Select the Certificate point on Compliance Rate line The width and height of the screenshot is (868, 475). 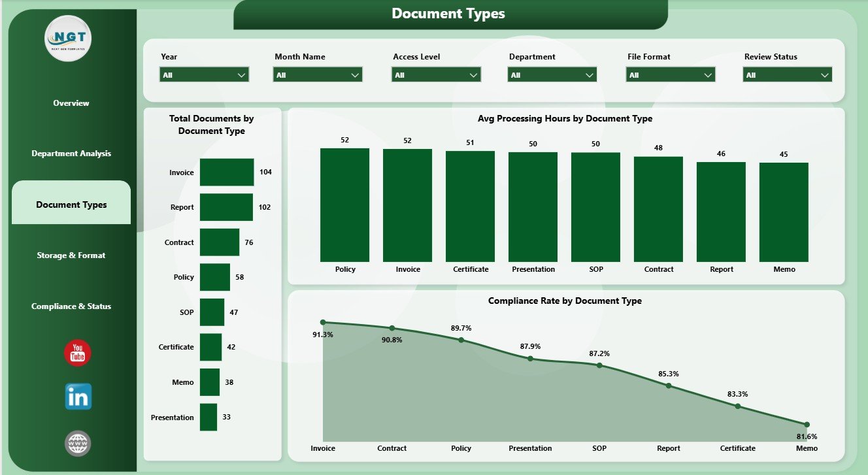pos(738,406)
